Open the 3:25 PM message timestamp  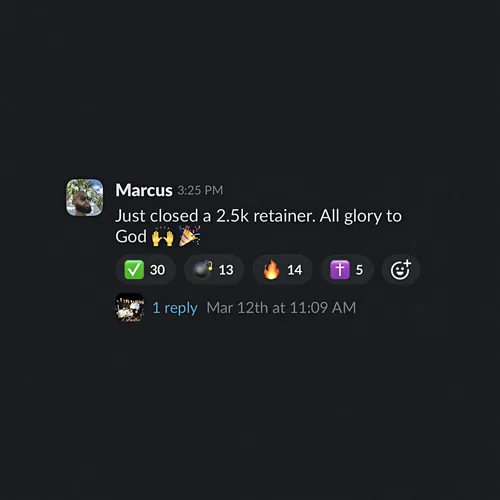click(200, 190)
